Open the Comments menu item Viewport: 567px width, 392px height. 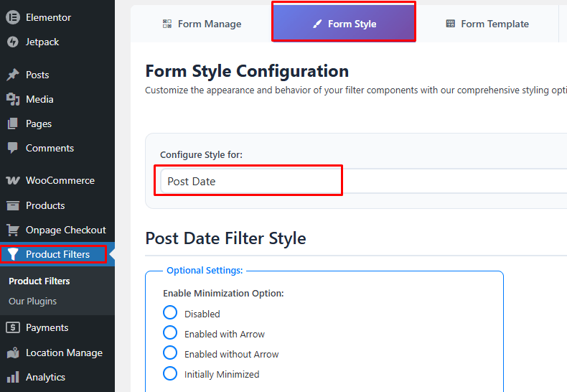[57, 148]
